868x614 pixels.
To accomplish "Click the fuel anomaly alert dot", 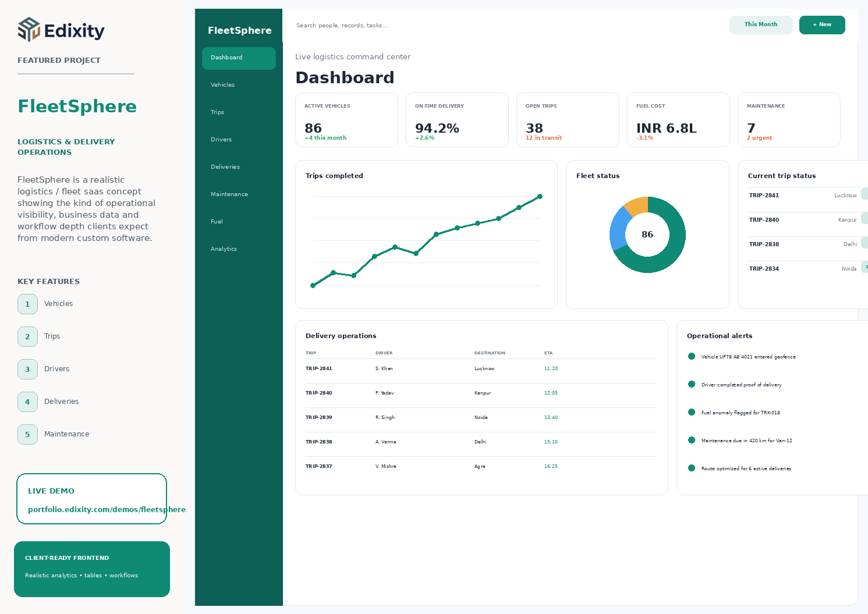I will 692,412.
